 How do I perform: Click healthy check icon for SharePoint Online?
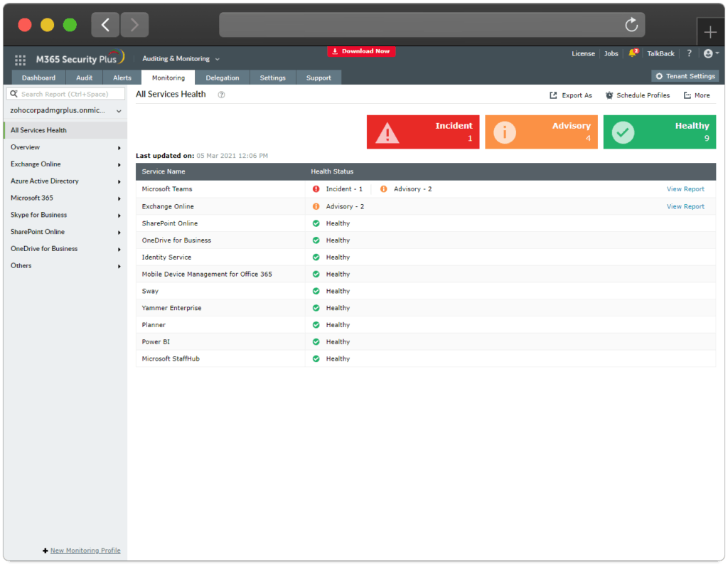coord(316,223)
